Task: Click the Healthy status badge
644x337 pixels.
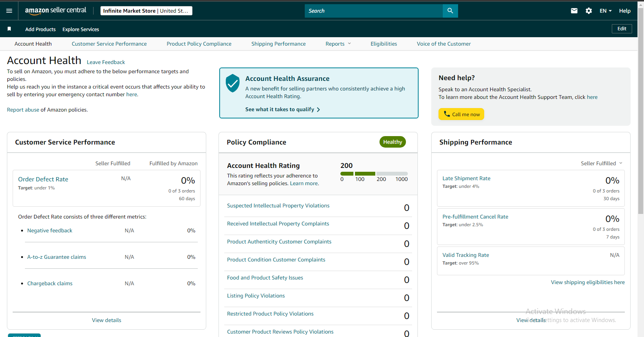Action: click(x=393, y=142)
